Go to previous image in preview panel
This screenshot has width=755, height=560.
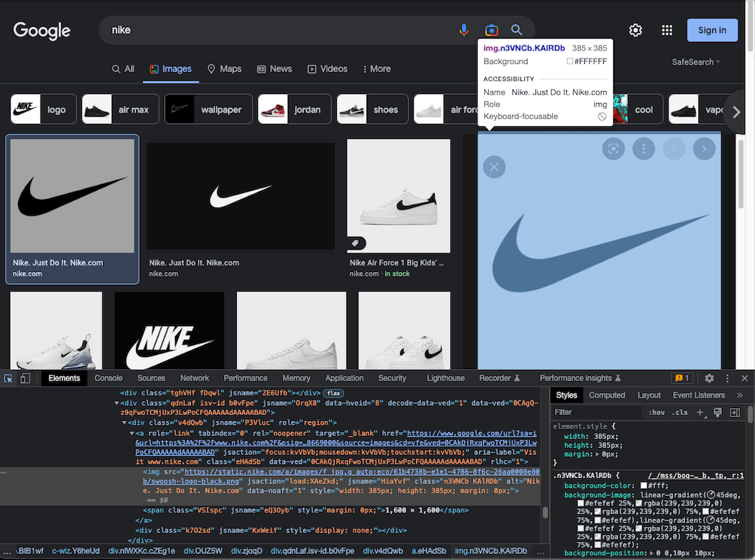click(x=674, y=149)
